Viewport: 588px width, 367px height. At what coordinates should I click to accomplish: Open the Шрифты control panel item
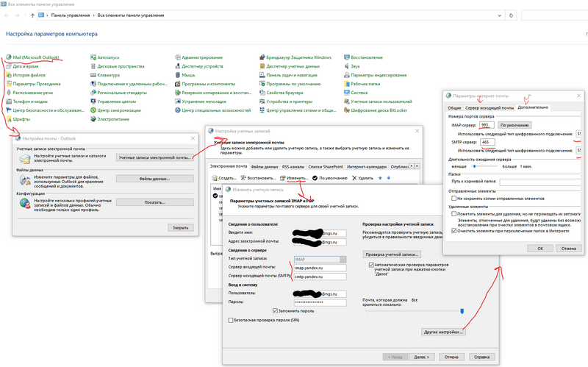[x=21, y=119]
